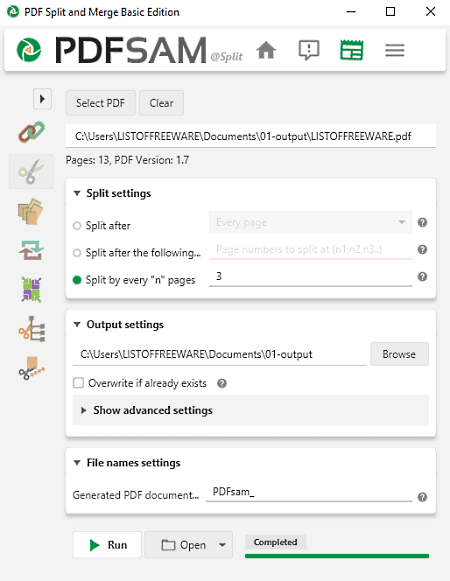This screenshot has width=450, height=581.
Task: Open the Extract pages module icon
Action: [x=31, y=211]
